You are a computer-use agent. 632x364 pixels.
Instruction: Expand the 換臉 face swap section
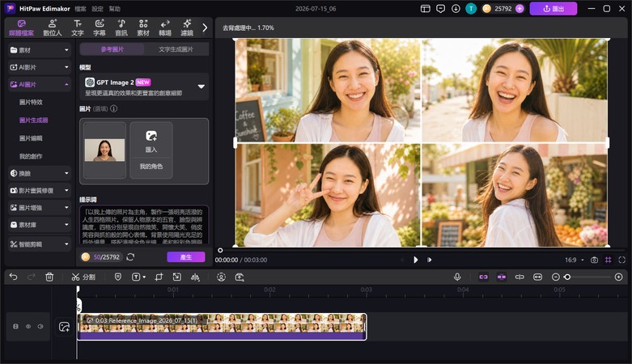[x=40, y=173]
